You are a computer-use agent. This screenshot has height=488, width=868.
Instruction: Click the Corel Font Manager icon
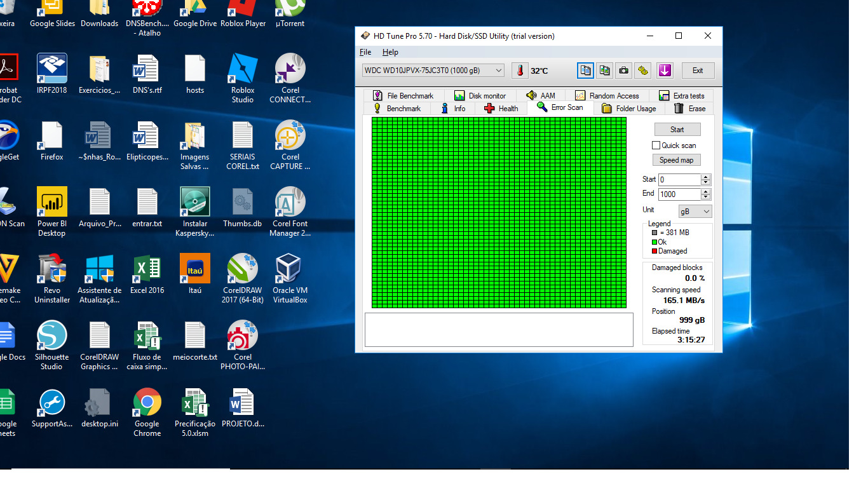point(290,212)
